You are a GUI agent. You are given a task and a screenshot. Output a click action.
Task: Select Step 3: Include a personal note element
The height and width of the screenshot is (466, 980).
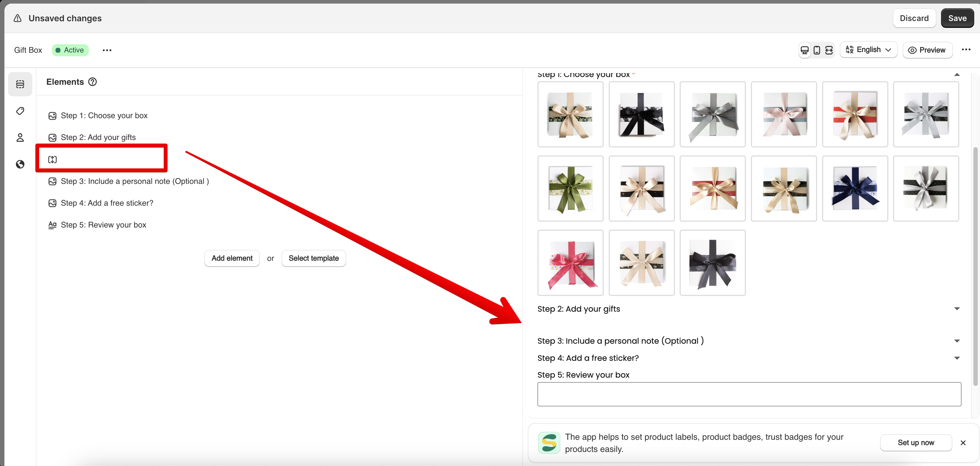pyautogui.click(x=135, y=181)
